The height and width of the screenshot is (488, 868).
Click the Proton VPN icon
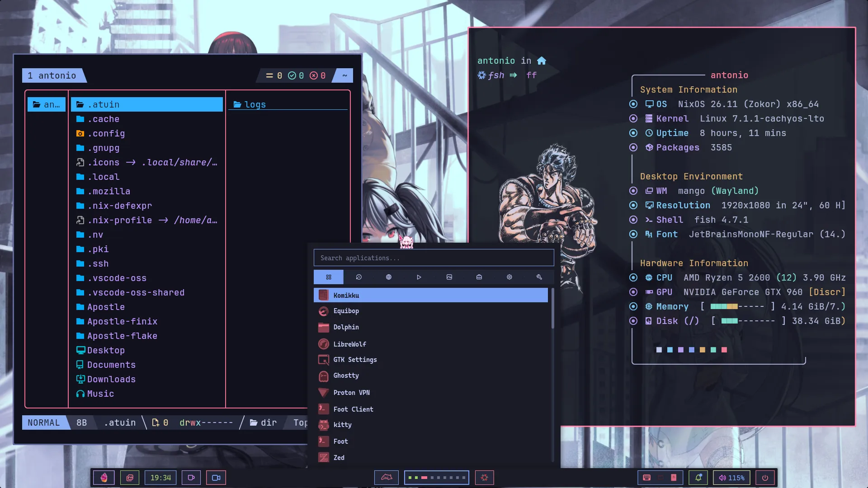coord(324,392)
